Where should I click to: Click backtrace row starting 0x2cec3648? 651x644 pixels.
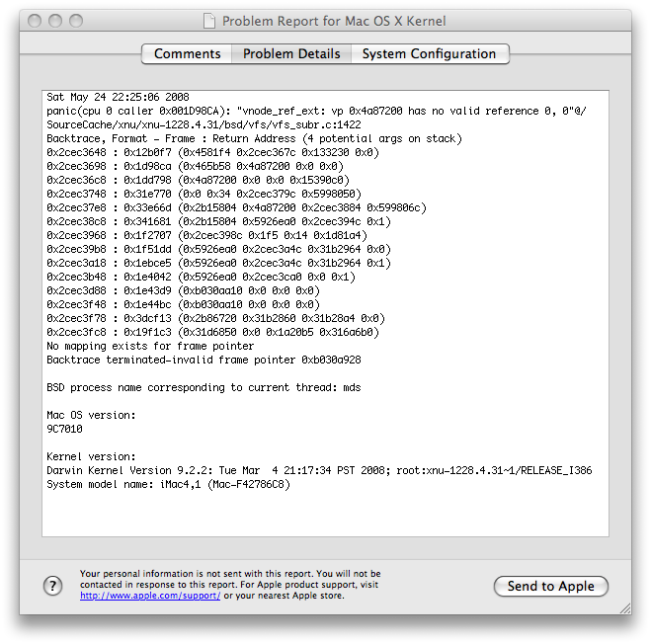(212, 152)
